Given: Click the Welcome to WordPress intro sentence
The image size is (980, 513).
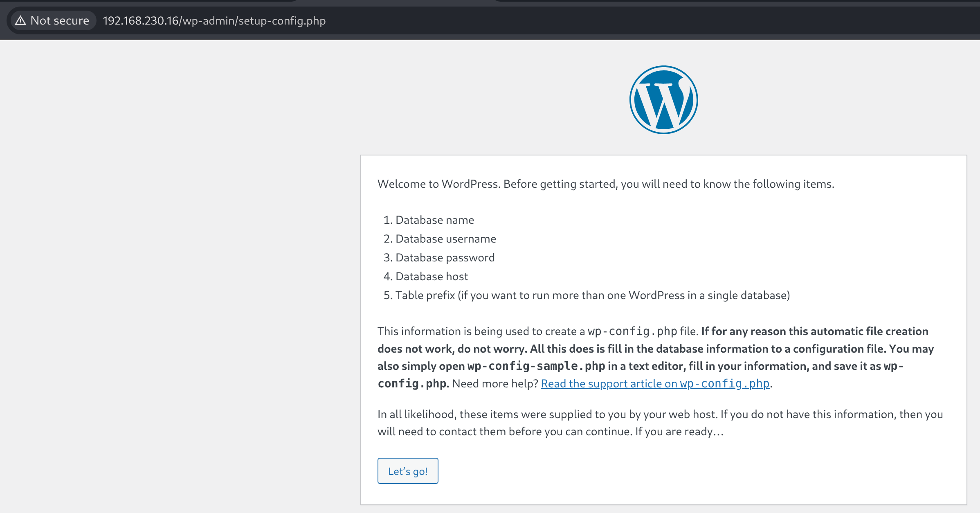Looking at the screenshot, I should click(x=605, y=184).
